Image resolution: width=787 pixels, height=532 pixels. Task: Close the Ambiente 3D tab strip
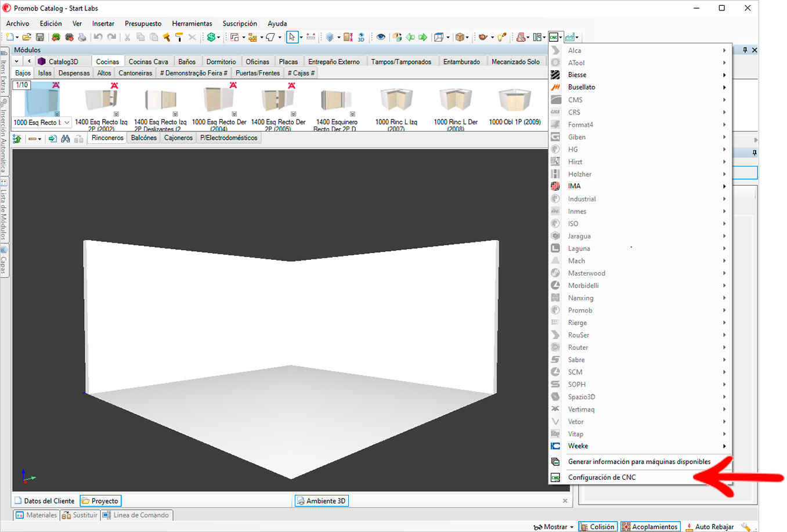(565, 501)
